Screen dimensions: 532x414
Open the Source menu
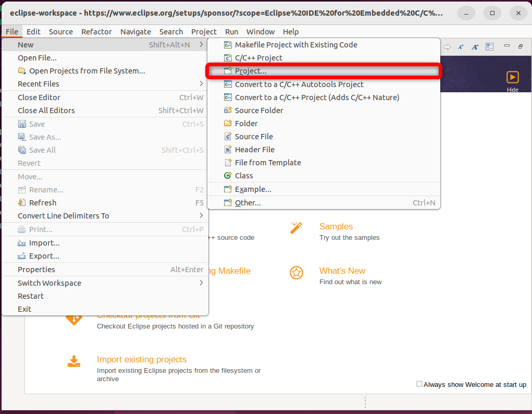click(x=61, y=32)
